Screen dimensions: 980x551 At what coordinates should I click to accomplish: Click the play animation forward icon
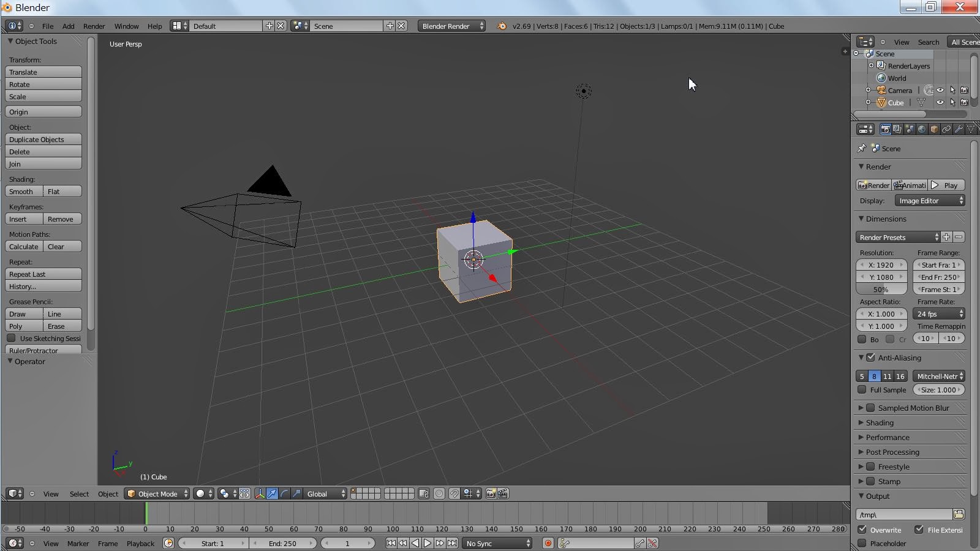coord(428,544)
